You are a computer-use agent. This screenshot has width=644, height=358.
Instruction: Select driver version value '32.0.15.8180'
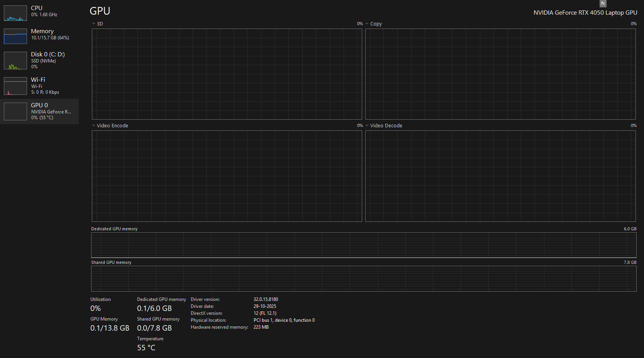point(266,299)
